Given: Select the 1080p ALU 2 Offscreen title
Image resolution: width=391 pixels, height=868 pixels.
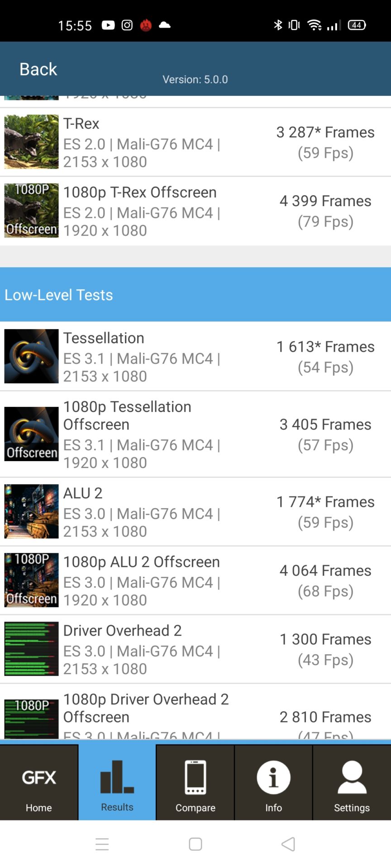Looking at the screenshot, I should tap(142, 562).
